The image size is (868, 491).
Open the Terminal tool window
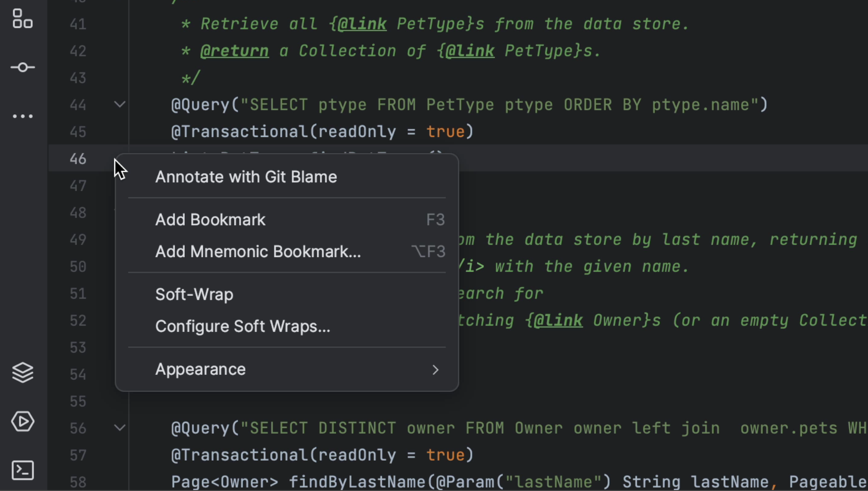point(22,470)
